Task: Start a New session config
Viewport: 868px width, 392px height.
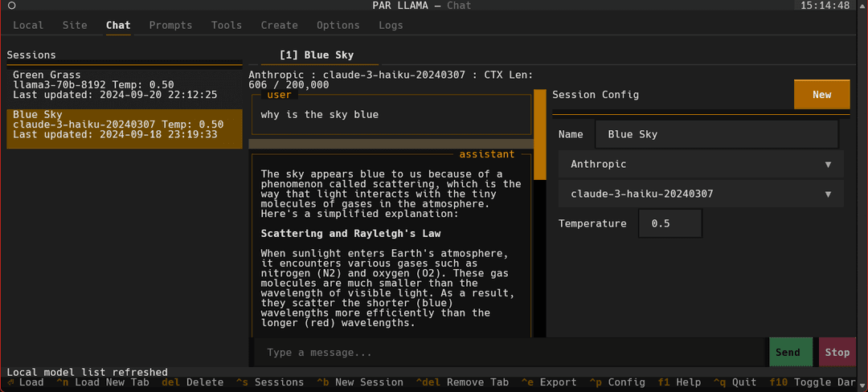Action: 821,95
